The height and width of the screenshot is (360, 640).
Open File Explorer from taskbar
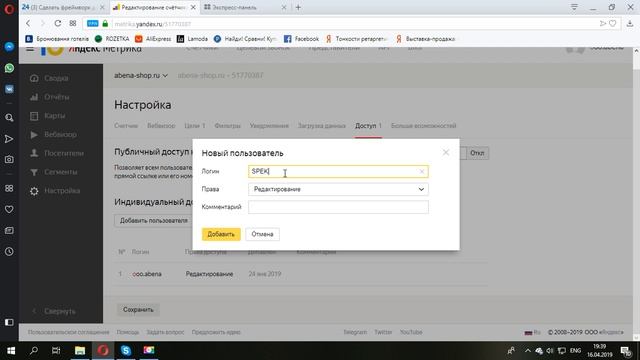click(80, 350)
